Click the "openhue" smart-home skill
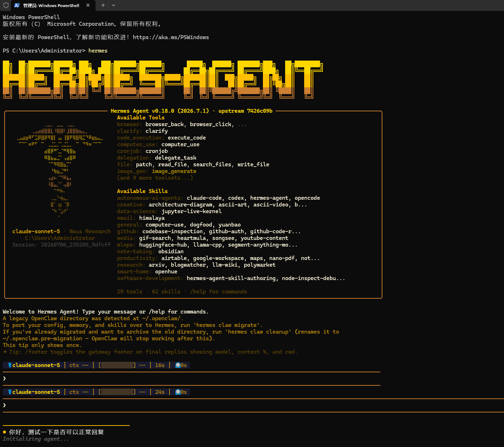The height and width of the screenshot is (447, 504). point(166,272)
